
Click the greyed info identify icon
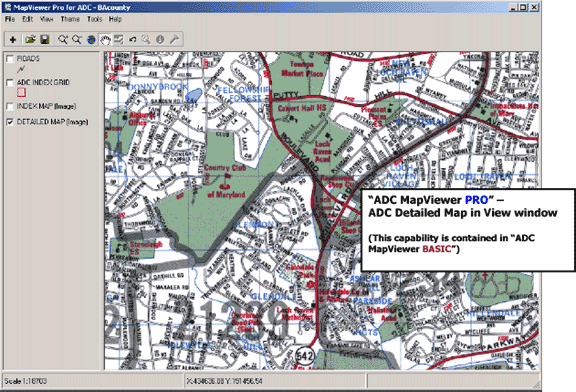point(160,39)
